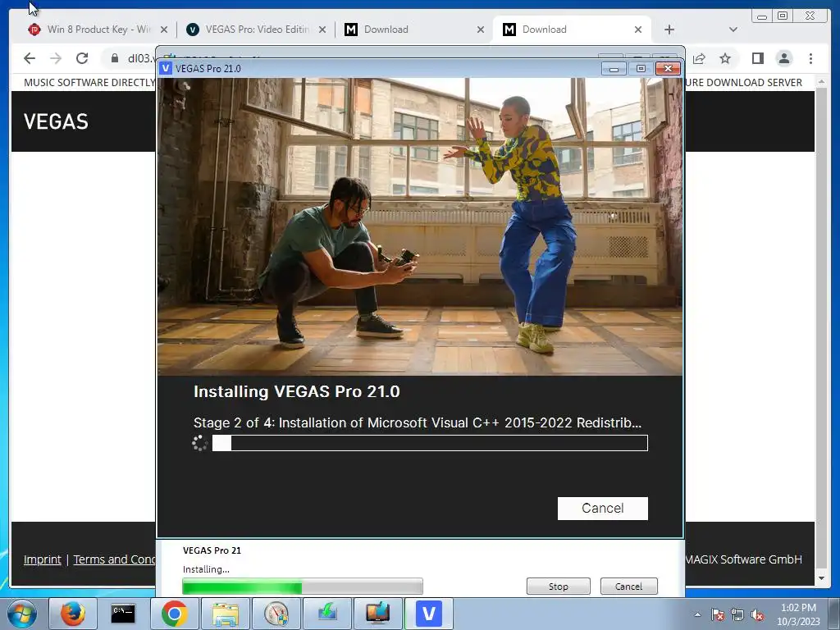Share this page from Chrome toolbar
Image resolution: width=840 pixels, height=630 pixels.
click(699, 58)
